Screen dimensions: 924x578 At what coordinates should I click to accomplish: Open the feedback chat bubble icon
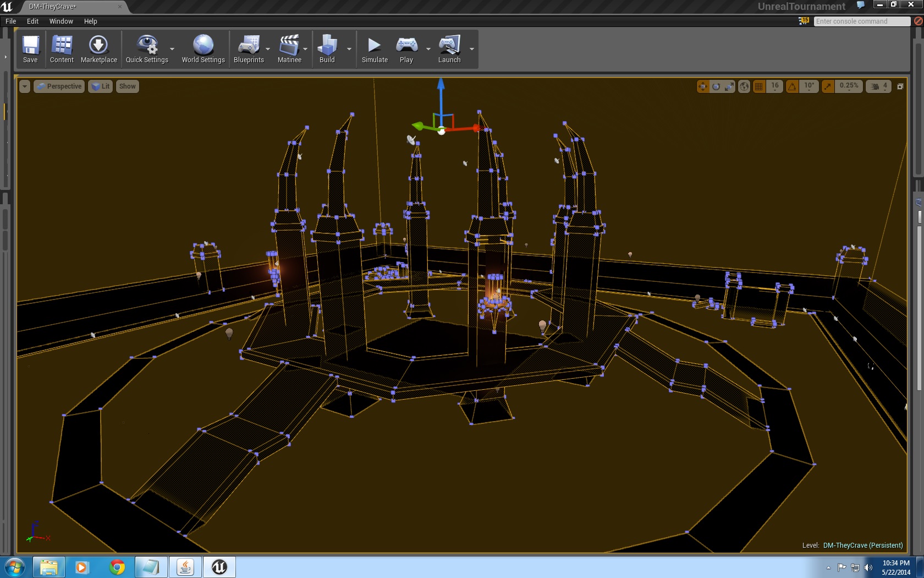click(861, 6)
